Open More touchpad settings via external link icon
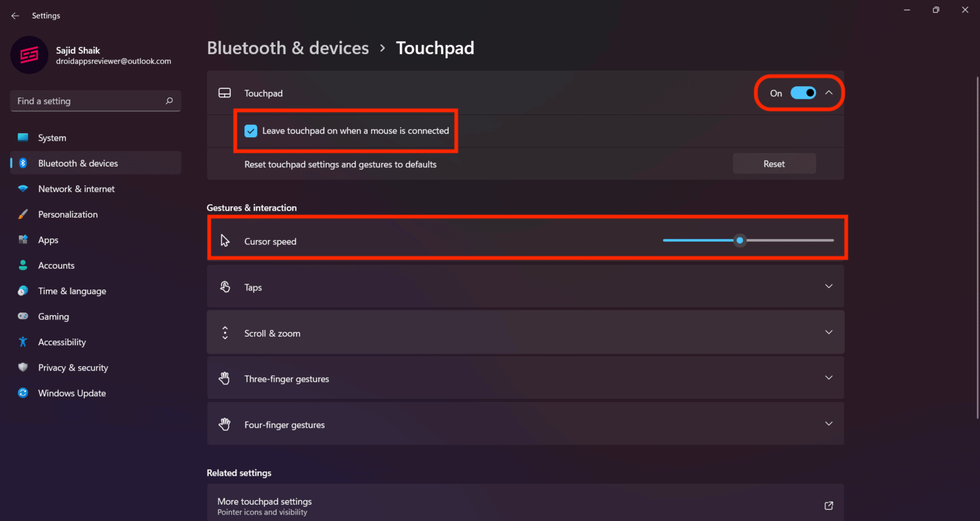The height and width of the screenshot is (521, 980). click(828, 505)
